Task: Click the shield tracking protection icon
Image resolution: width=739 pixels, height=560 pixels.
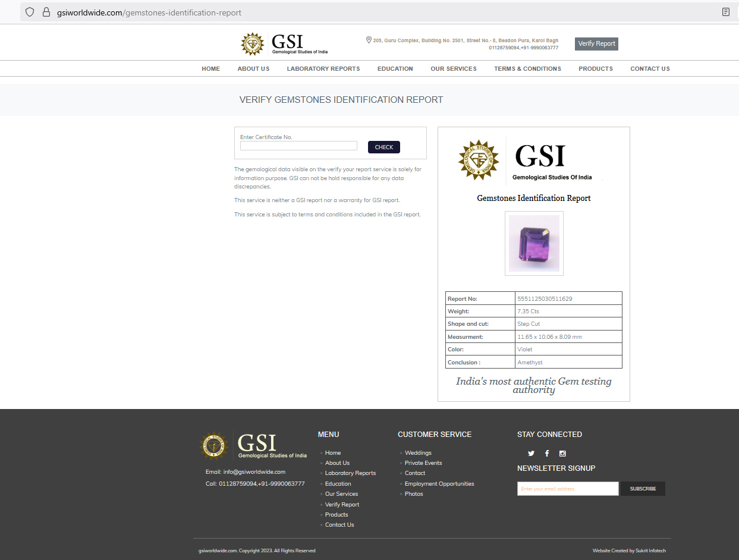Action: click(30, 12)
